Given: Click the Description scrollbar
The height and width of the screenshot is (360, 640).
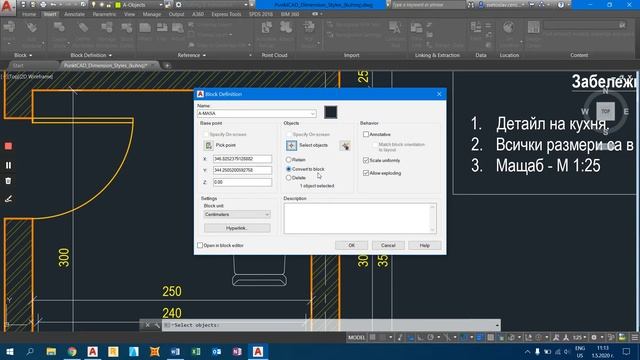Looking at the screenshot, I should click(x=432, y=218).
